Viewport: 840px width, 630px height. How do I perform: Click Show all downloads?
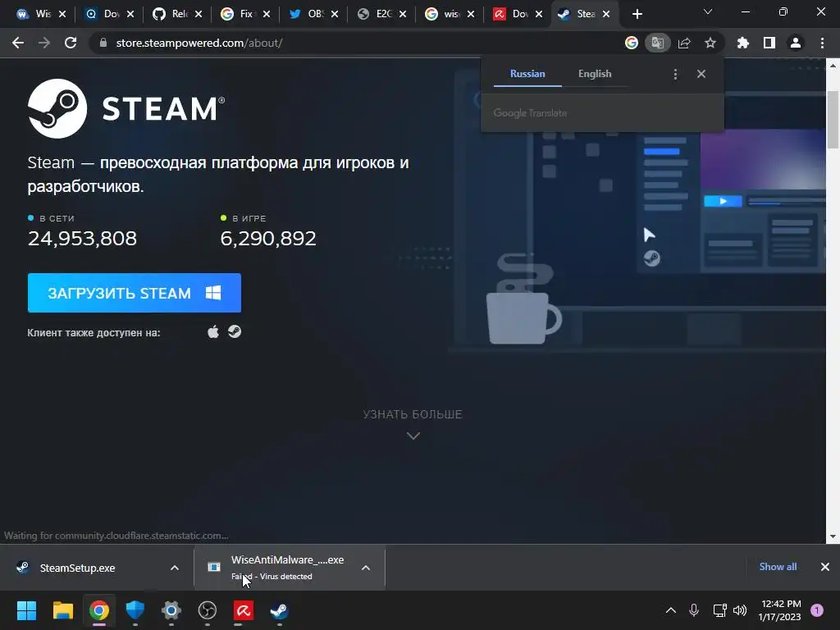(x=778, y=567)
